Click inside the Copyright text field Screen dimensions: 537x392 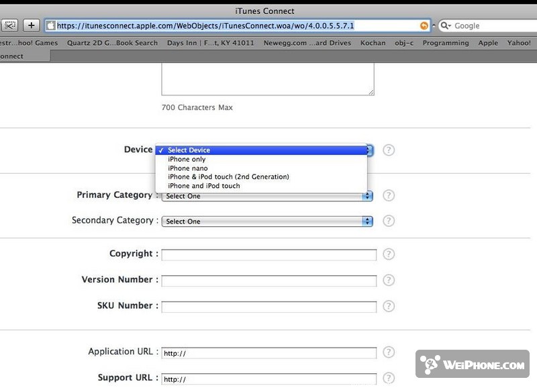[268, 255]
